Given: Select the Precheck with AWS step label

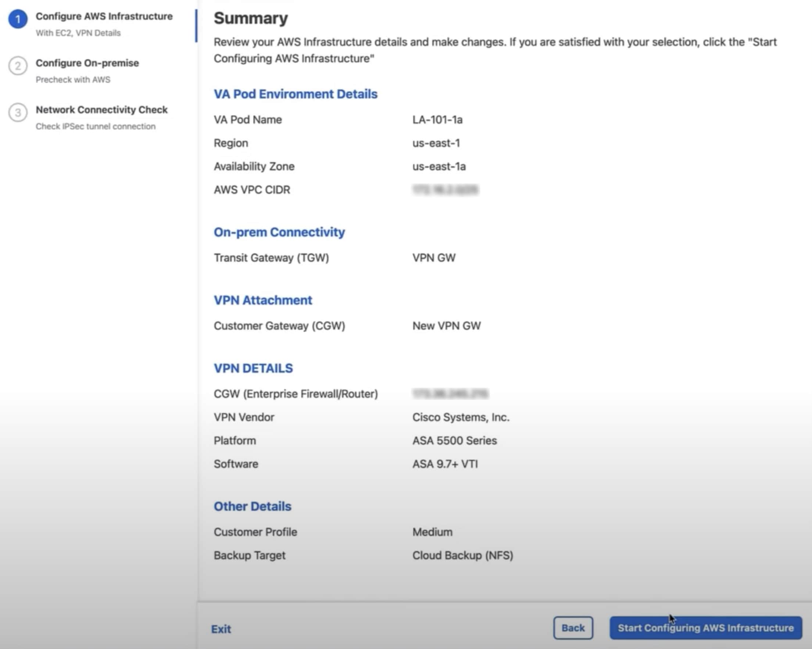Looking at the screenshot, I should [x=73, y=79].
